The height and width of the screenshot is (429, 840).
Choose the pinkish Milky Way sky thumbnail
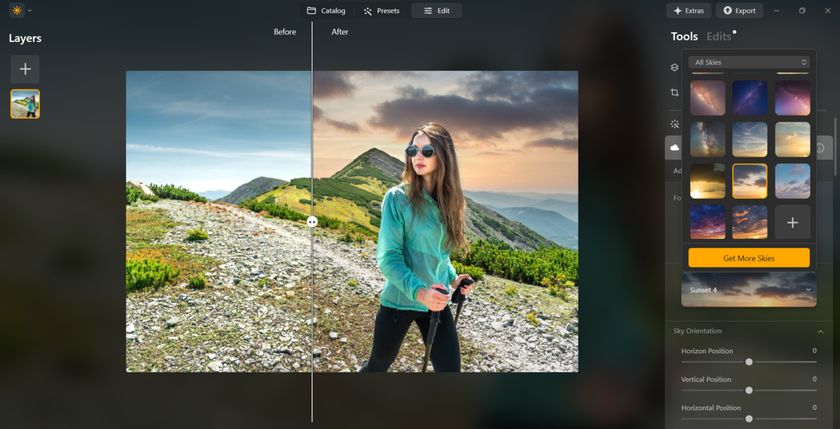[708, 98]
